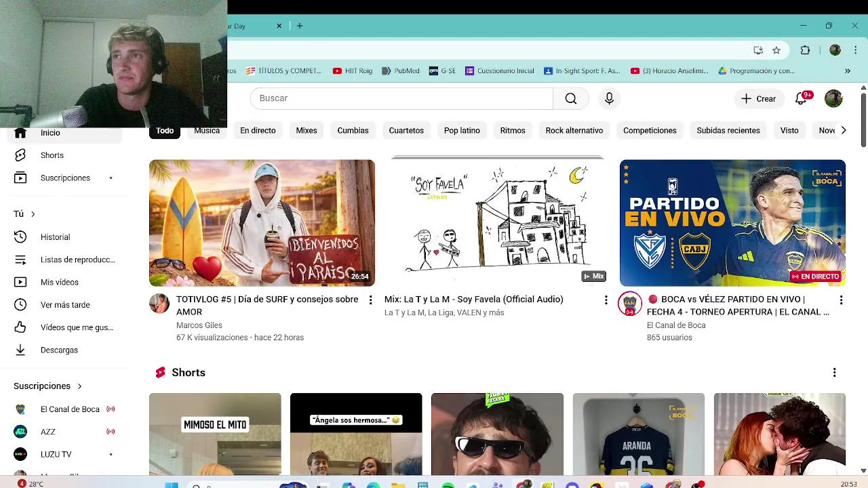Select the Subidas recientes filter chip

(x=728, y=130)
